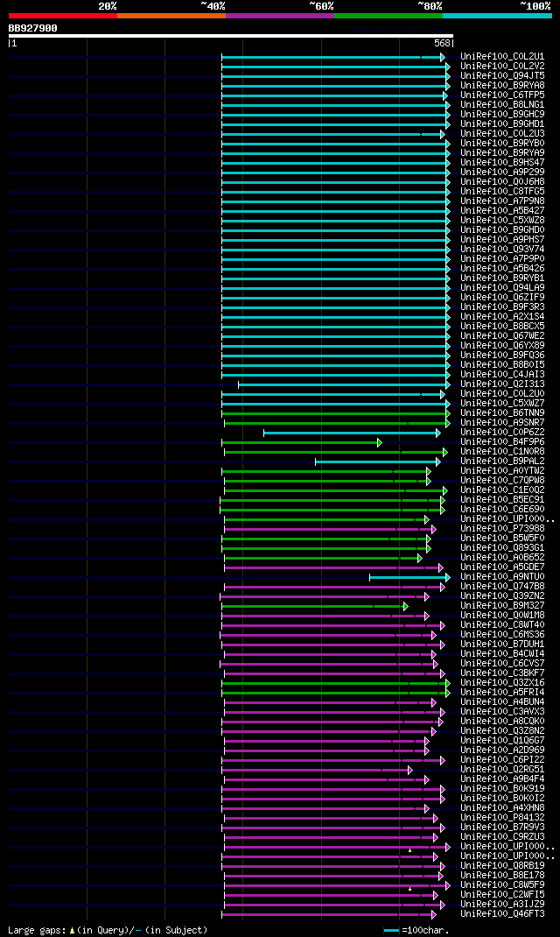Click the cyan alignment bar for B9PAL2

point(378,461)
